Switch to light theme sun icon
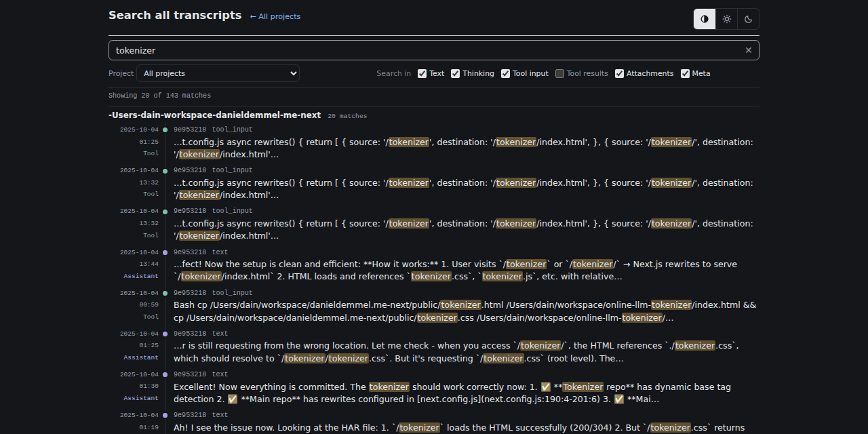 [x=727, y=19]
